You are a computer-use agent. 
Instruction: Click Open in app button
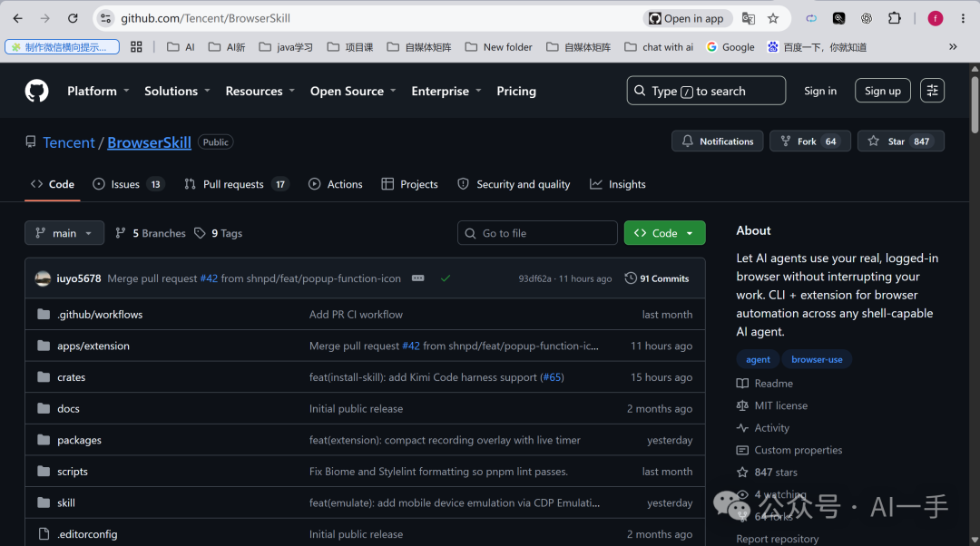(x=686, y=18)
